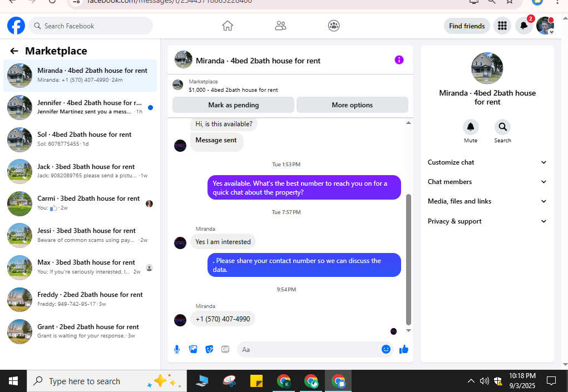Open the Friends icon in top navigation
The image size is (568, 392).
280,26
